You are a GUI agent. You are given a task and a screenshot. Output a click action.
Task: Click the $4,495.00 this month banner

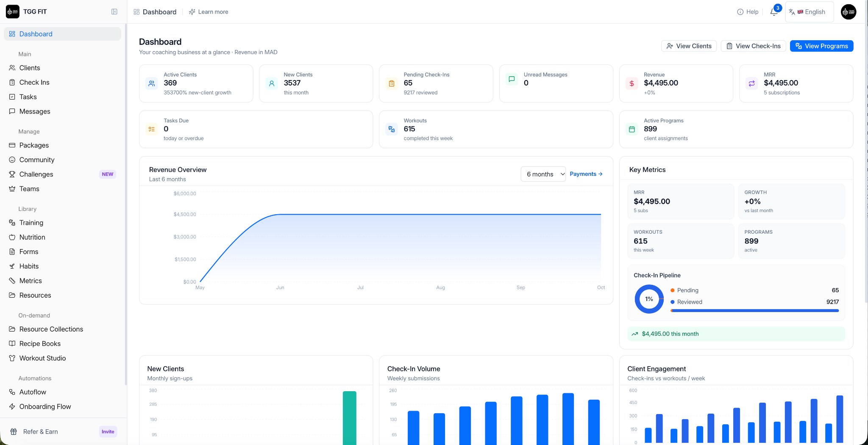(736, 334)
